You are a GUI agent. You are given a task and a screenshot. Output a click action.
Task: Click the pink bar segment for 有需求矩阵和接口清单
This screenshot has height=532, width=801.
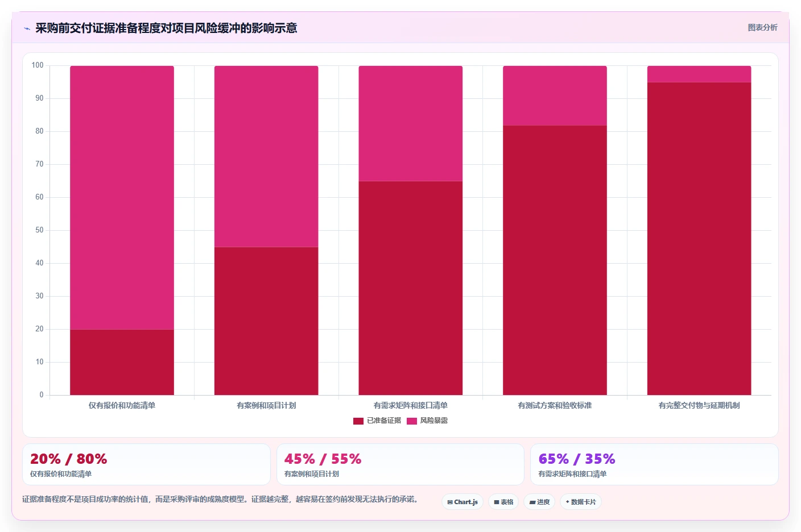pyautogui.click(x=411, y=123)
